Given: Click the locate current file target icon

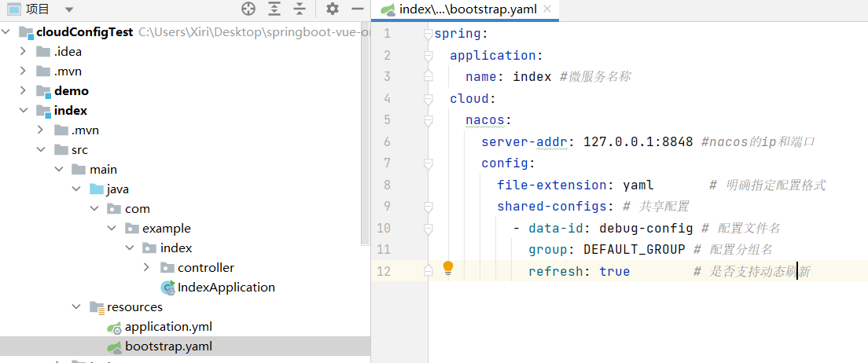Looking at the screenshot, I should click(248, 9).
